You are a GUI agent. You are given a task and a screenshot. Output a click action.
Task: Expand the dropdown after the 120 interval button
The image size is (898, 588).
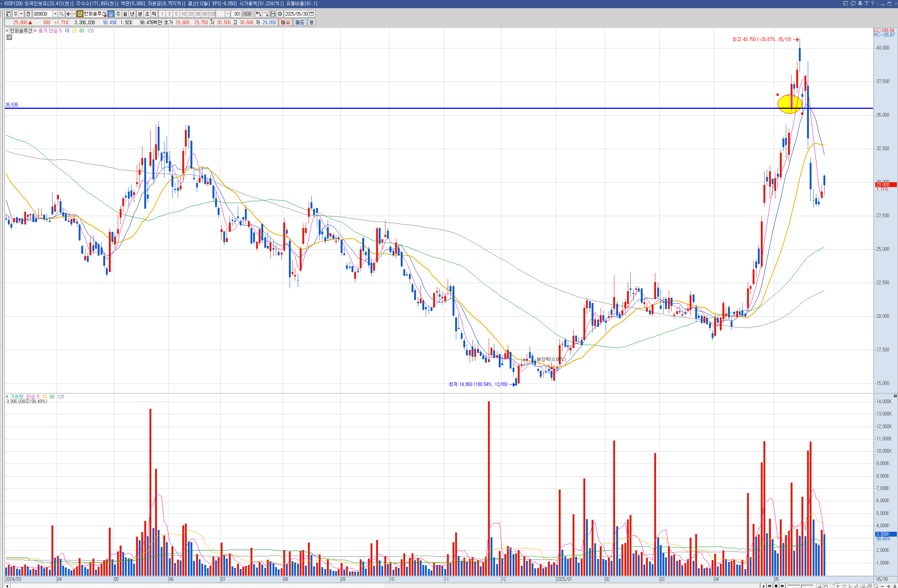coord(227,14)
